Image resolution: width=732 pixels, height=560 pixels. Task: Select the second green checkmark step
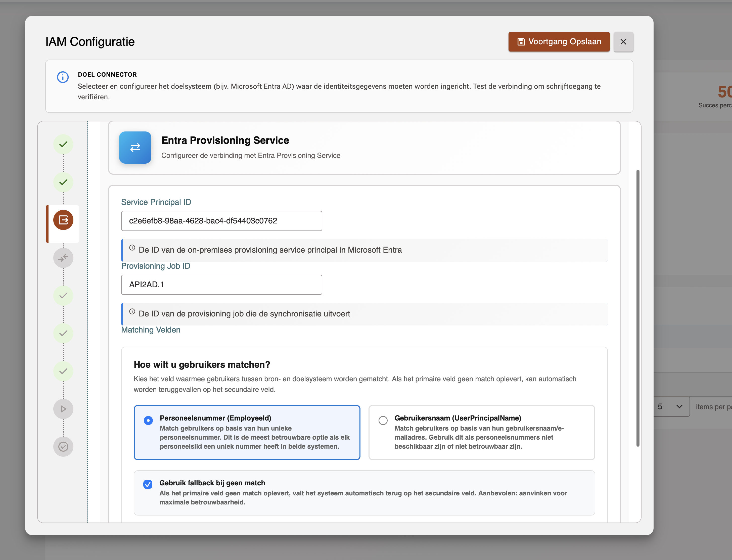[63, 182]
